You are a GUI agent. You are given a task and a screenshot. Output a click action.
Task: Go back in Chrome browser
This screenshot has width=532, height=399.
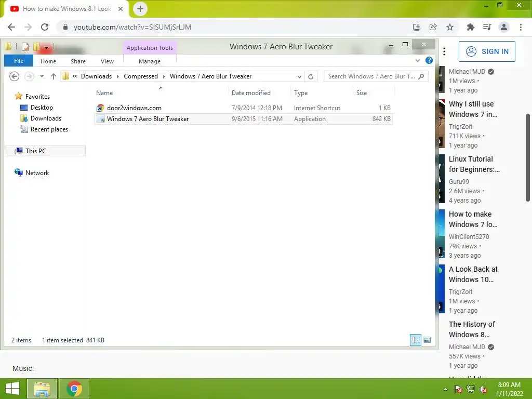click(11, 27)
